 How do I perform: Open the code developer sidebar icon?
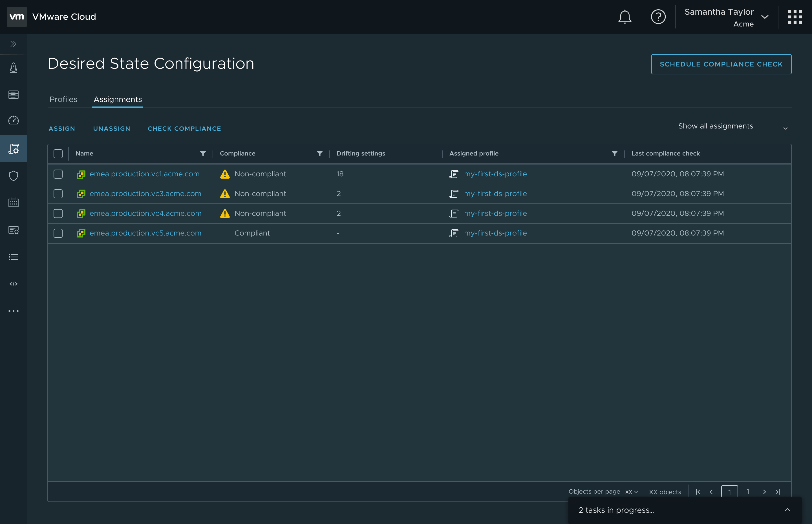(x=14, y=284)
